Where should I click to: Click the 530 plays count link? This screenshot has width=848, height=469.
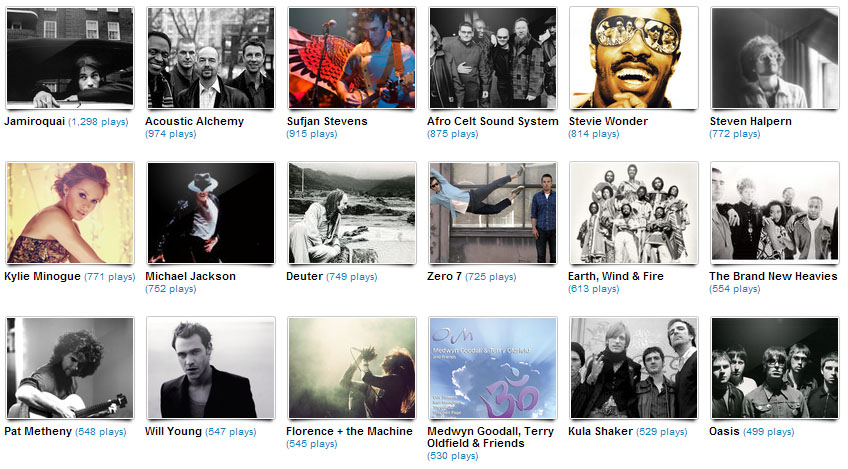(453, 456)
